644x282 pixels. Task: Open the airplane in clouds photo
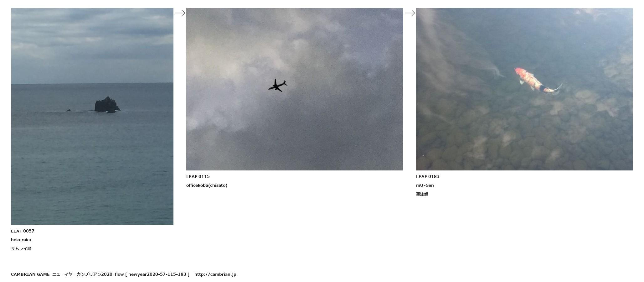[x=295, y=89]
